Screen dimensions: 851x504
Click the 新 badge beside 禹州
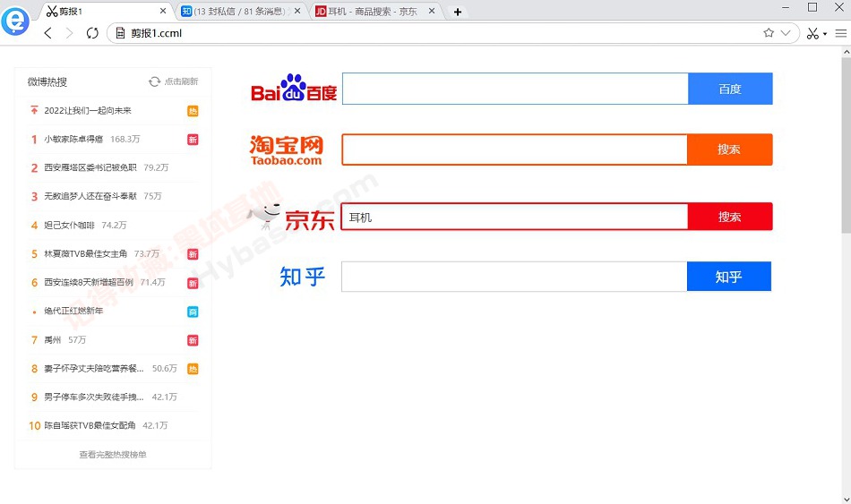click(x=193, y=341)
